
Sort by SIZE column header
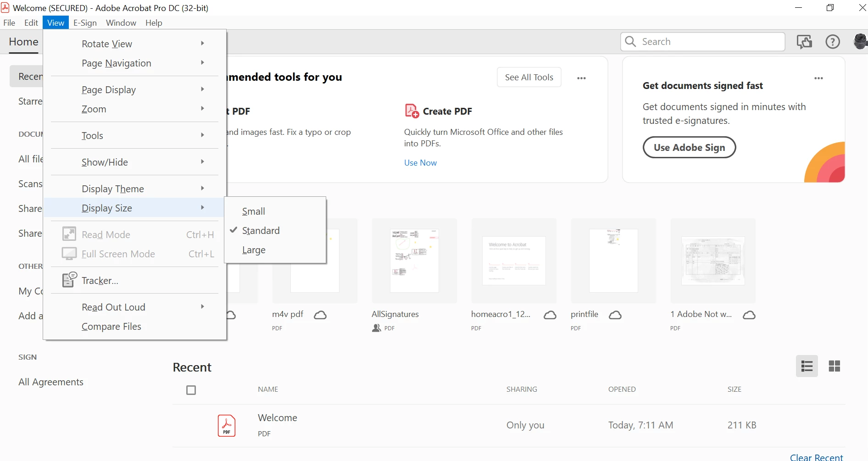(x=734, y=389)
